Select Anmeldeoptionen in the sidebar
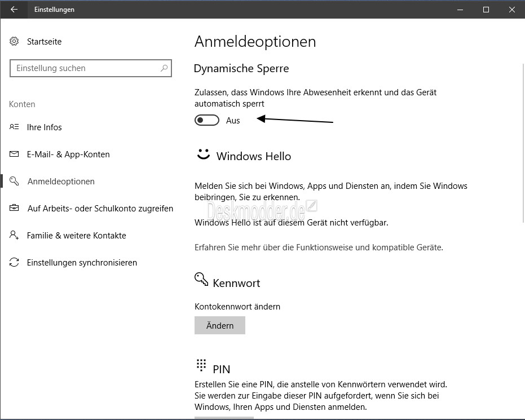Viewport: 525px width, 420px height. point(61,182)
